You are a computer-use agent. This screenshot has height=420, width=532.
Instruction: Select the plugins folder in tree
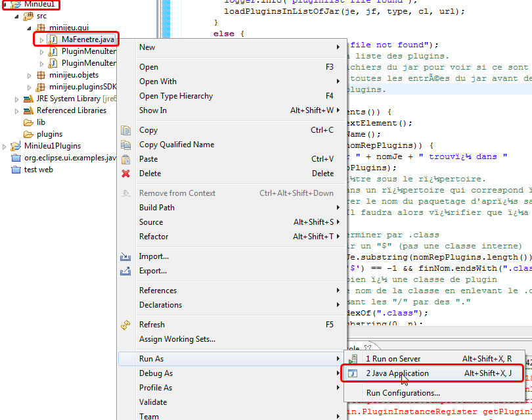[49, 134]
